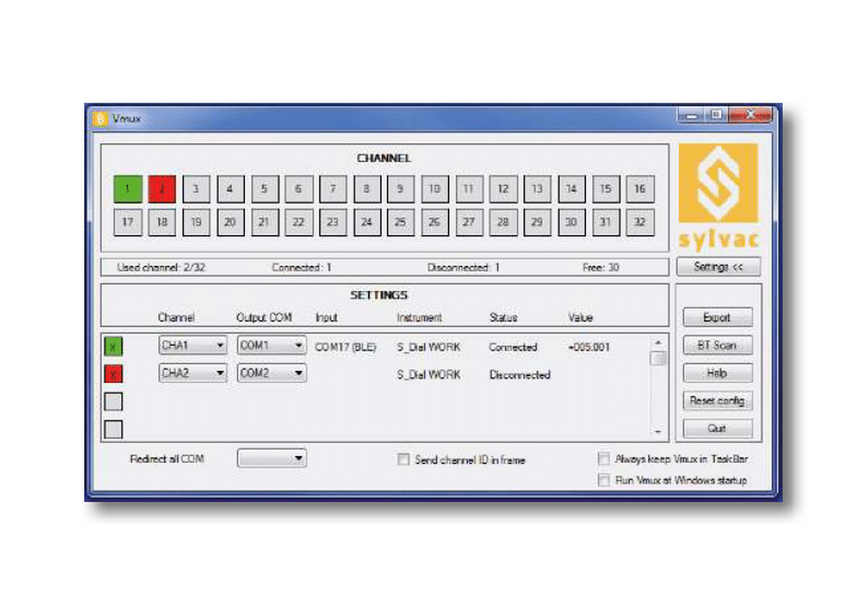Click channel 25 button
868x608 pixels.
[x=400, y=222]
